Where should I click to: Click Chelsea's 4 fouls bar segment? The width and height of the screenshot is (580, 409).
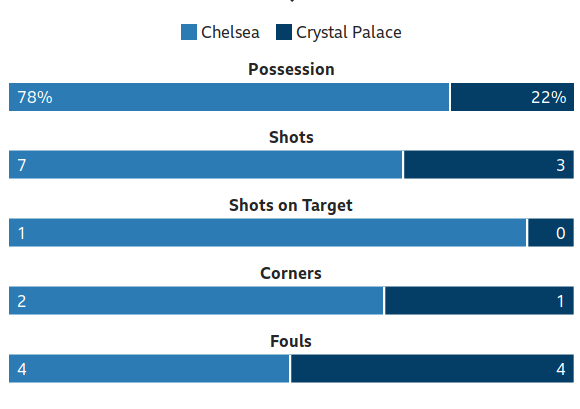coord(149,369)
